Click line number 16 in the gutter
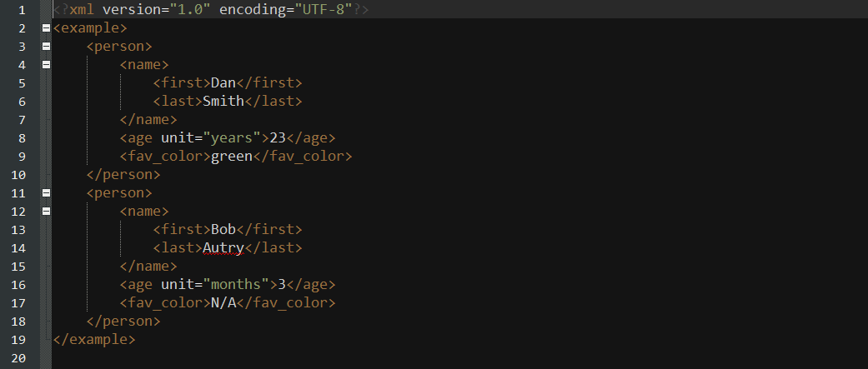868x369 pixels. [x=18, y=285]
